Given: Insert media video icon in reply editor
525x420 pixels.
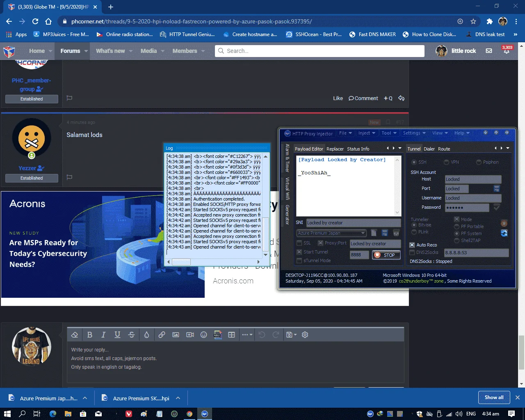Looking at the screenshot, I should coord(190,335).
